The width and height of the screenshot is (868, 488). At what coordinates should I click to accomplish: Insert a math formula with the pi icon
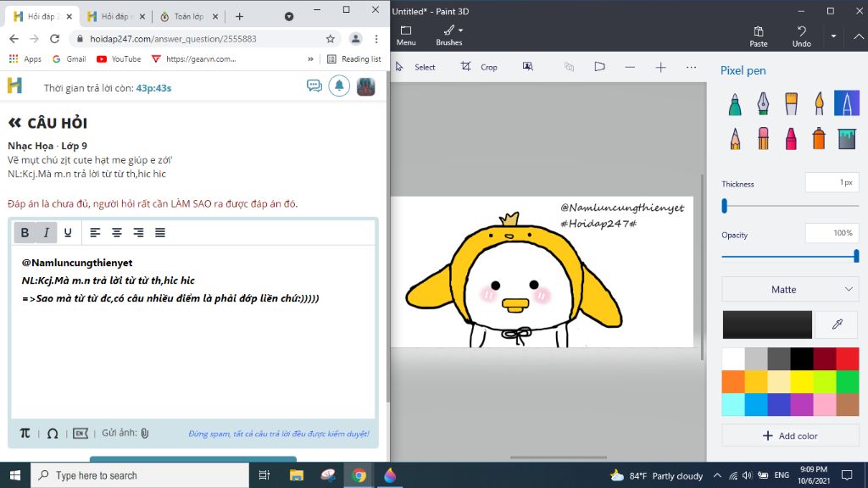(25, 433)
